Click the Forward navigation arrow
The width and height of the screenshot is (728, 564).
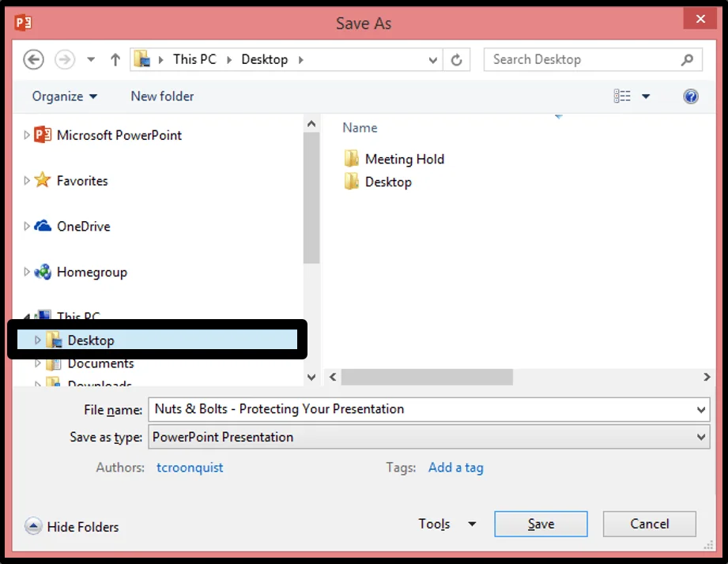65,60
